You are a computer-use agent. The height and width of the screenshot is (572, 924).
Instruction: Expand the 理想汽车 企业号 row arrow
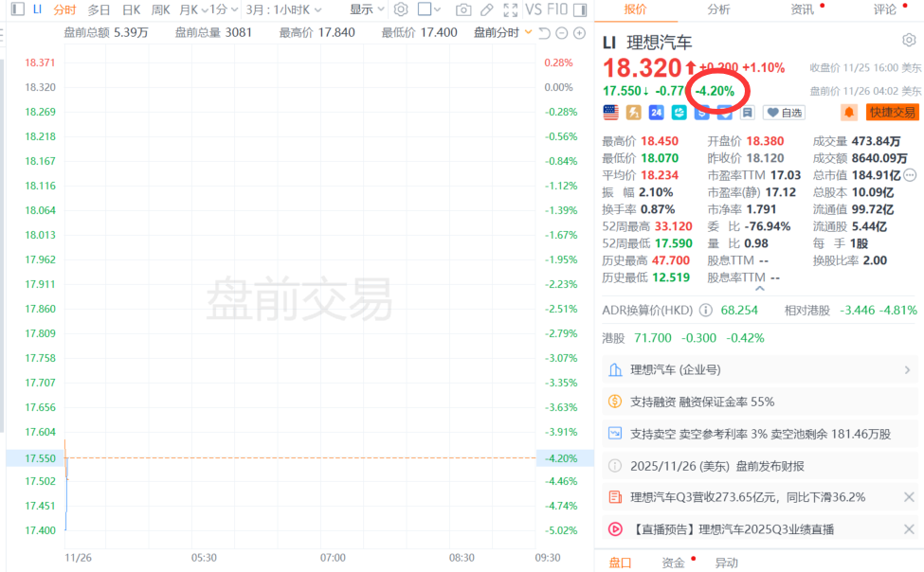click(907, 370)
